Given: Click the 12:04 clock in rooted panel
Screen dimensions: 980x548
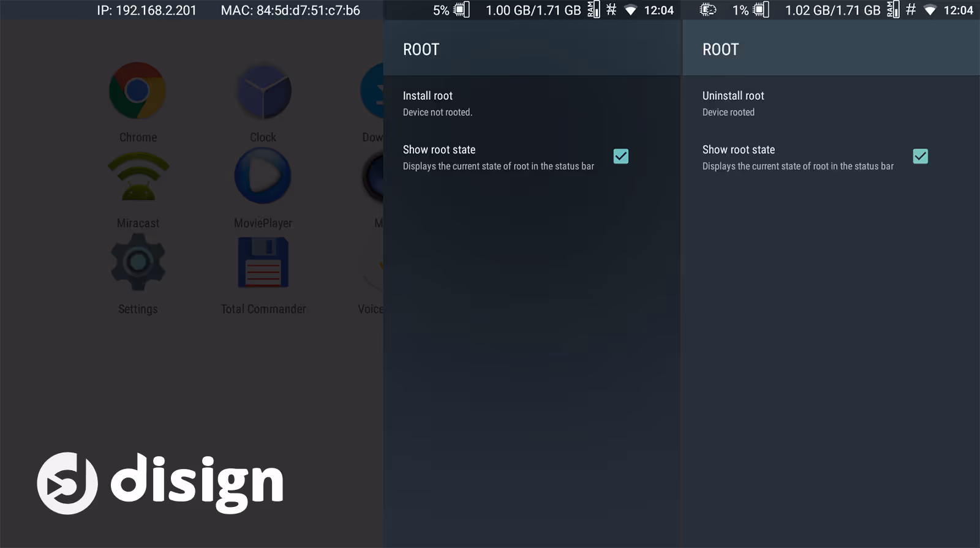Looking at the screenshot, I should pyautogui.click(x=959, y=10).
